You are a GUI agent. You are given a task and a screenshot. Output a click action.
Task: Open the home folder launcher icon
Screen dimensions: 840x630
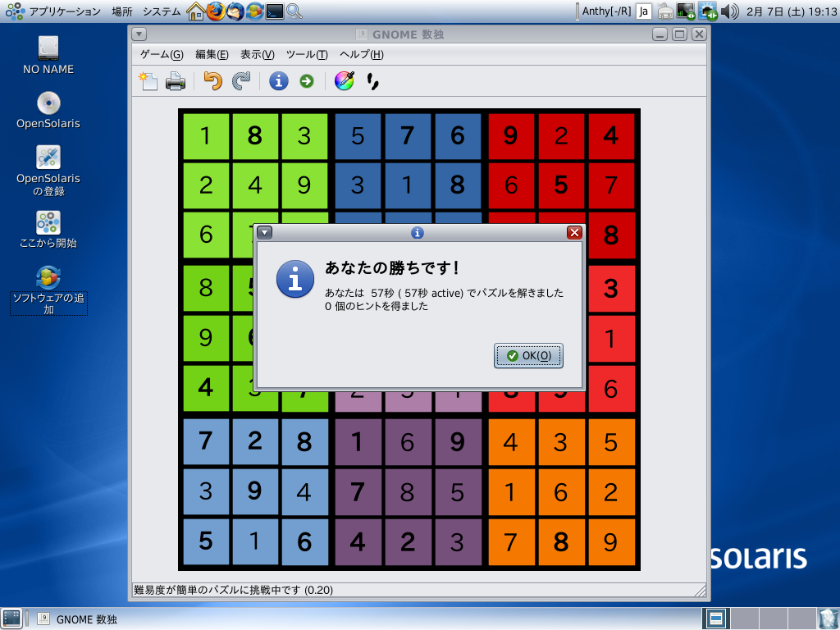(195, 11)
